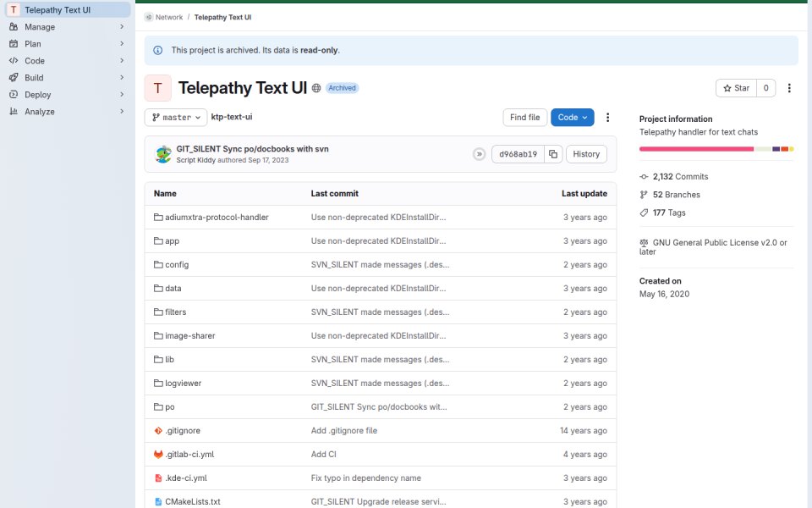The width and height of the screenshot is (812, 508).
Task: Expand commit description with the ellipsis toggle
Action: click(479, 154)
